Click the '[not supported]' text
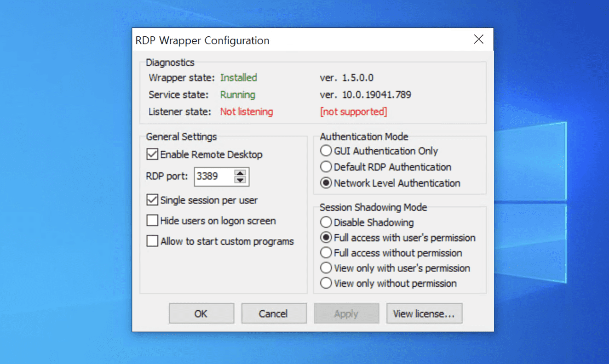 [x=354, y=112]
